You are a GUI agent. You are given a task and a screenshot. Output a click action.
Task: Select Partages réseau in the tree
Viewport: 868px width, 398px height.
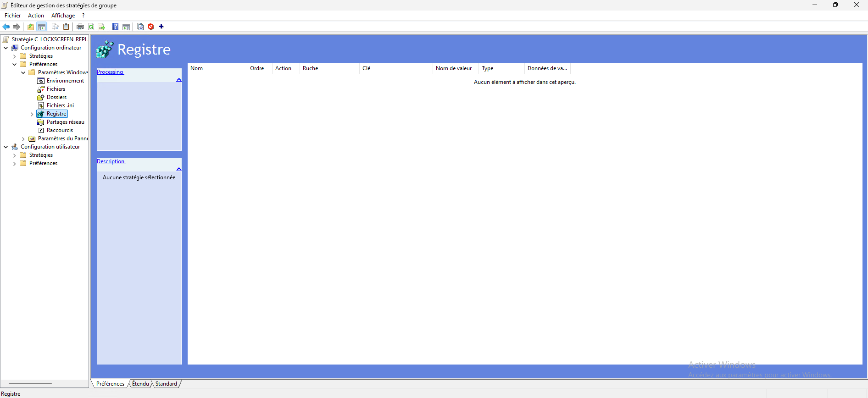[x=65, y=122]
